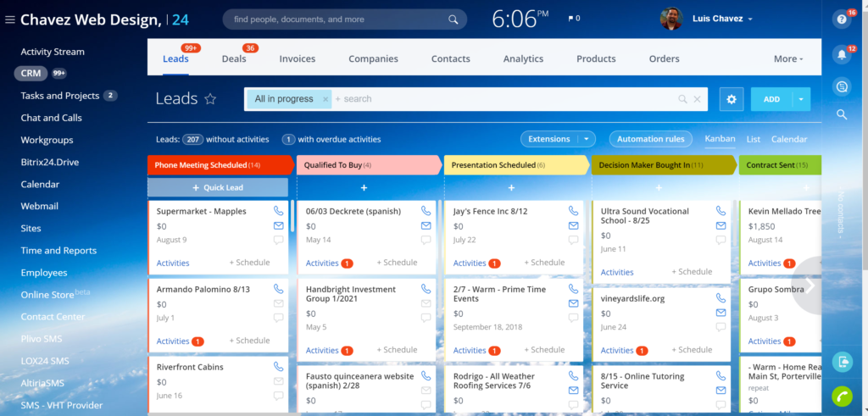Click email icon on 2/7 Warm Prime Time Events
Screen dimensions: 868x416
click(574, 303)
